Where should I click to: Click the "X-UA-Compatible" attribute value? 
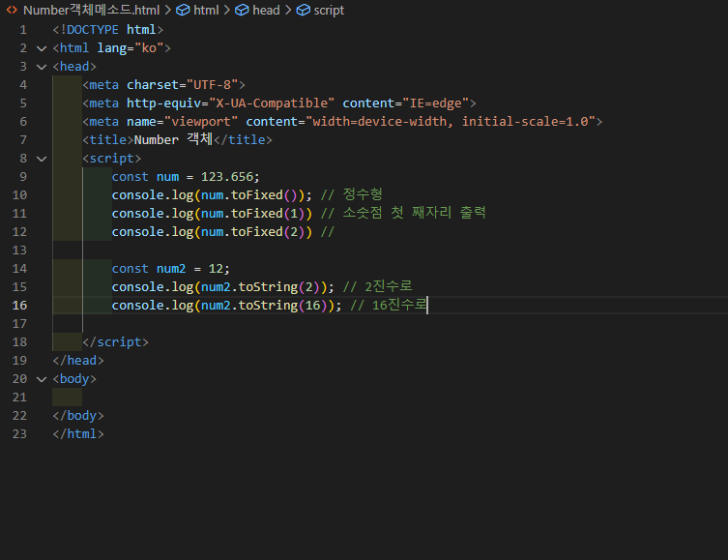pos(272,103)
